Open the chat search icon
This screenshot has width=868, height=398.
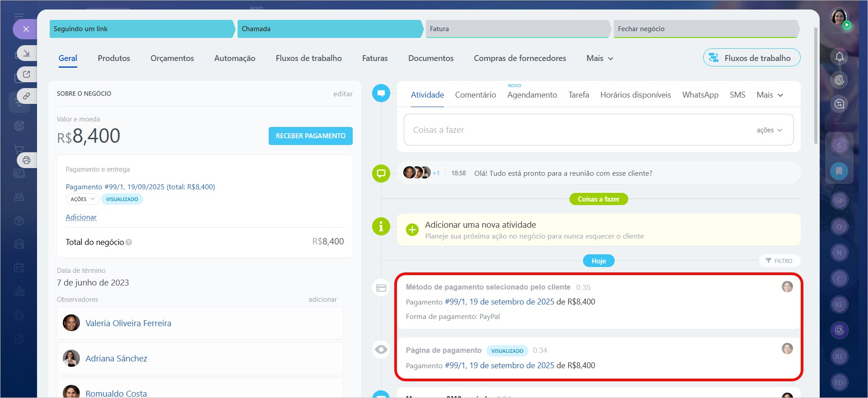[x=839, y=104]
